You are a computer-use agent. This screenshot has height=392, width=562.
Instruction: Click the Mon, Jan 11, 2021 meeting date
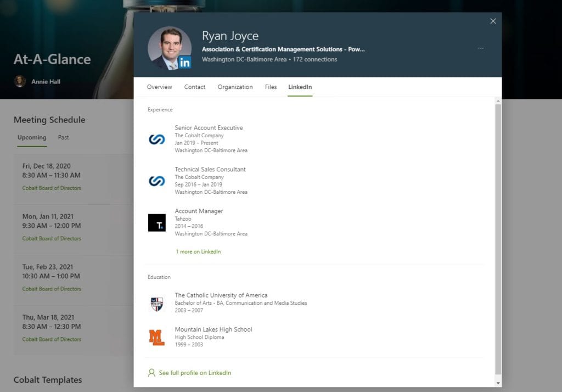[x=48, y=217]
